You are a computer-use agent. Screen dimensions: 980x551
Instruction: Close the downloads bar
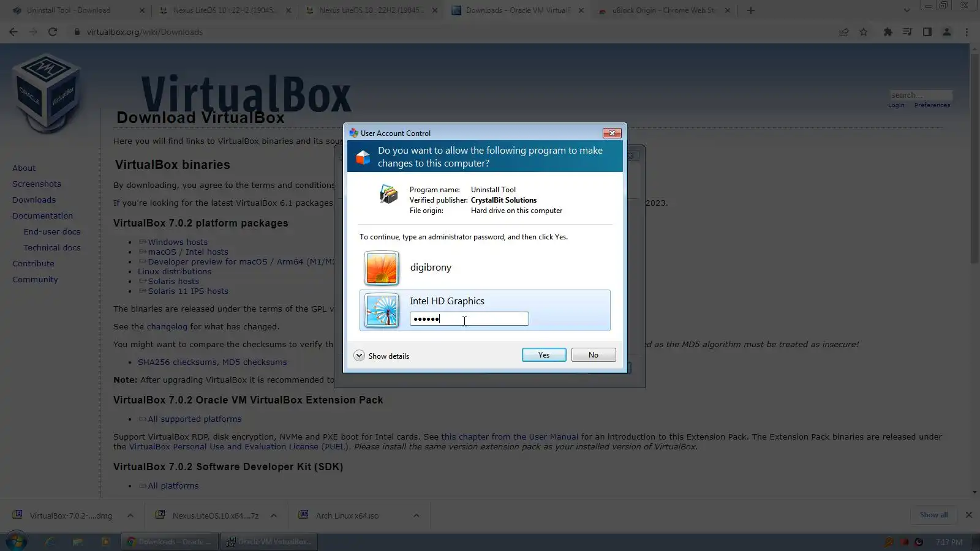tap(969, 515)
